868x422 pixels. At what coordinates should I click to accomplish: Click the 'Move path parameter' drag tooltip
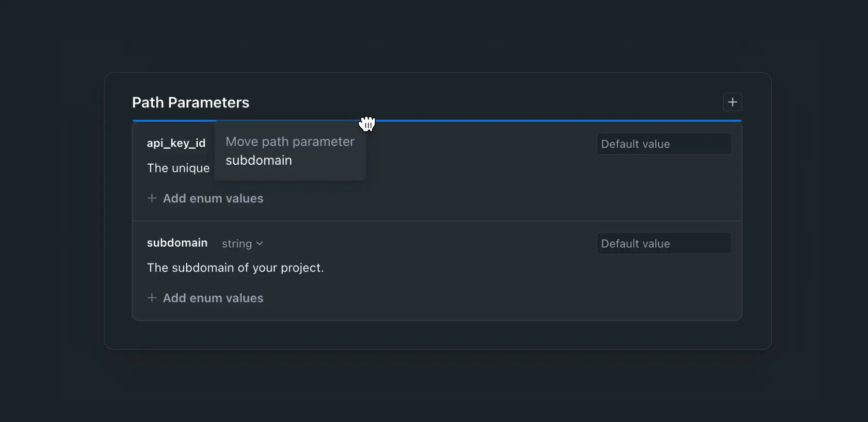point(290,151)
